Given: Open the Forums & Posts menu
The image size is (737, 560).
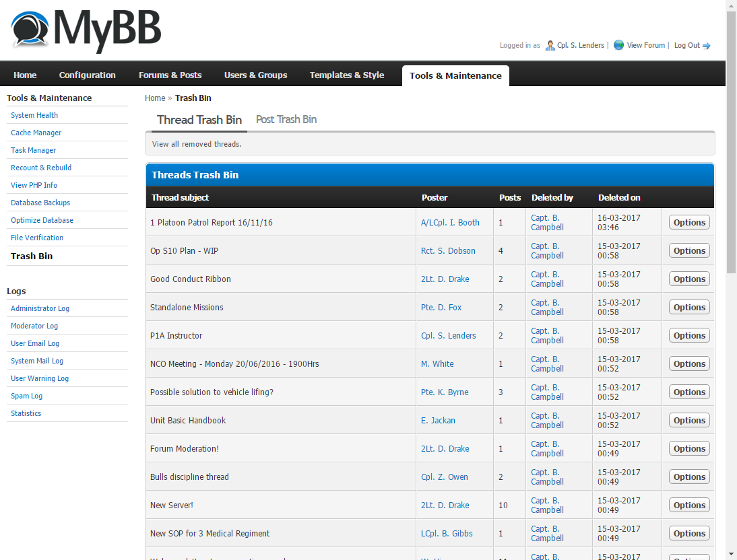Looking at the screenshot, I should pyautogui.click(x=170, y=75).
